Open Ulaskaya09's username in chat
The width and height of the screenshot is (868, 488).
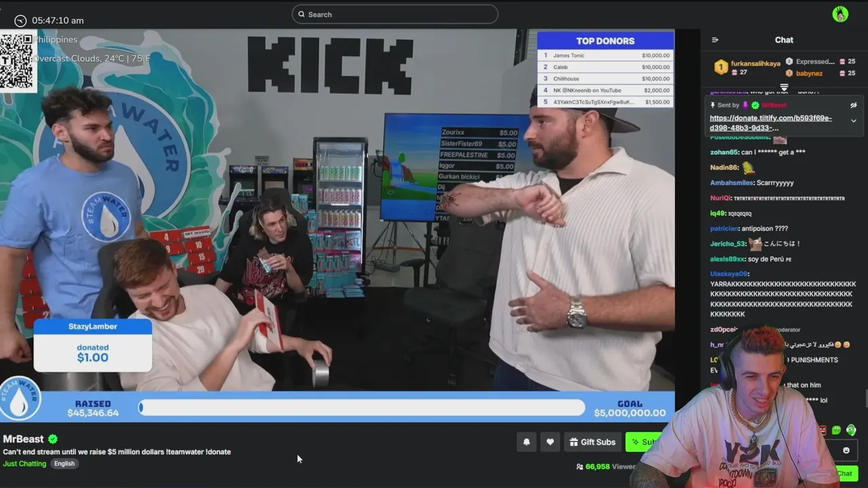coord(729,274)
